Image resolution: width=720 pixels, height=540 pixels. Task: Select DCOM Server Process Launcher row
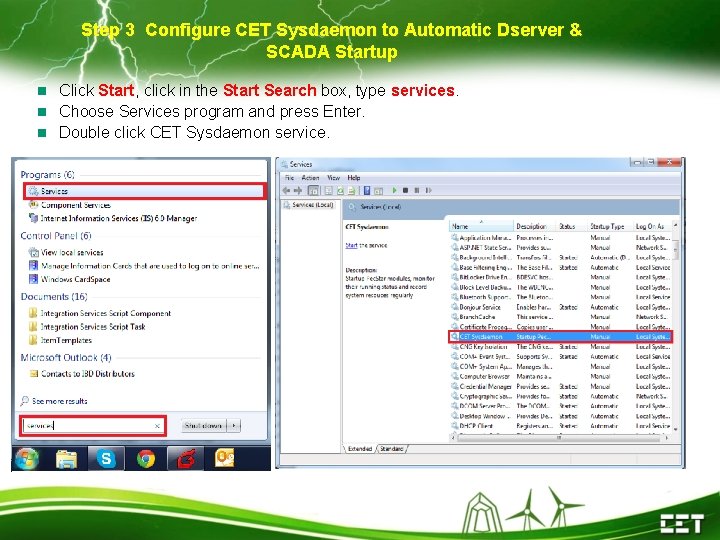click(561, 406)
